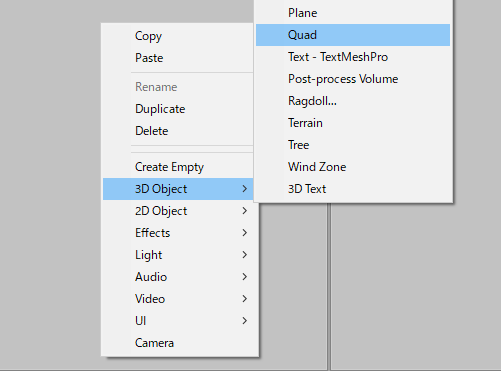Click the chevron next to Effects
The image size is (501, 371).
[x=245, y=233]
